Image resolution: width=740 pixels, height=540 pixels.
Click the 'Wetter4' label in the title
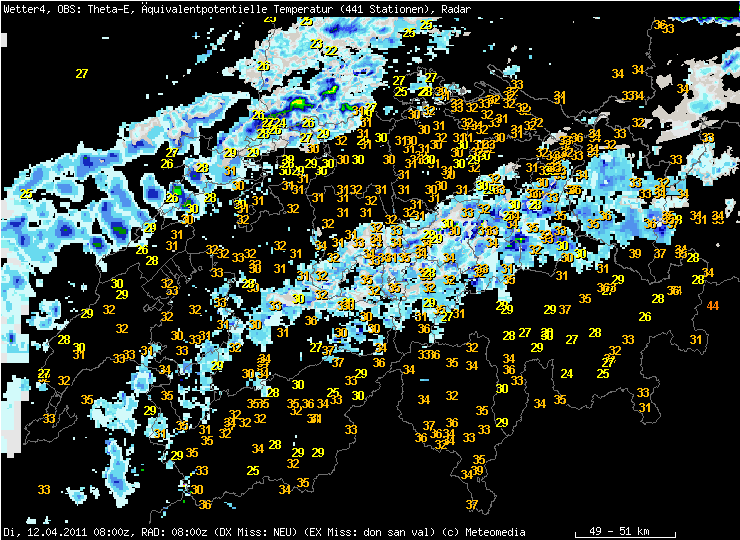pos(27,9)
